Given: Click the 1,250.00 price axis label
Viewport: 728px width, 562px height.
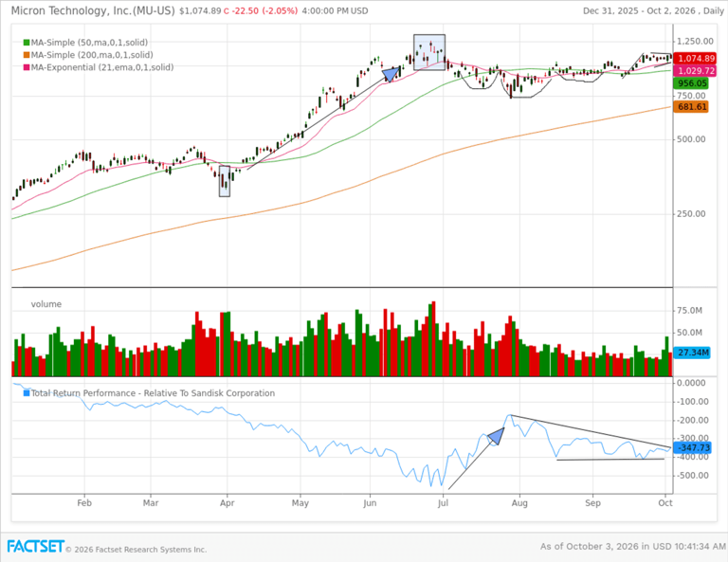Looking at the screenshot, I should coord(695,42).
